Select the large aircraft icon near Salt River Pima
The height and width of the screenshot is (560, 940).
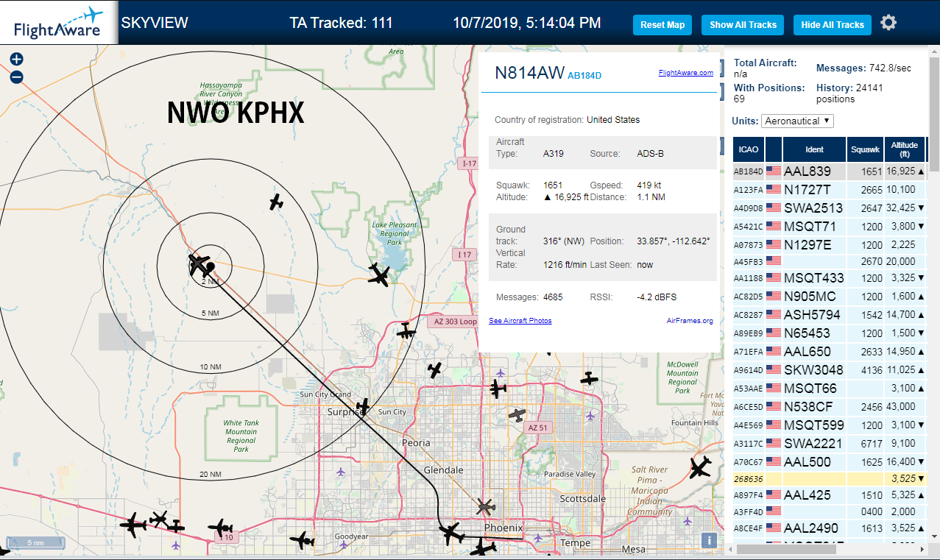coord(701,467)
